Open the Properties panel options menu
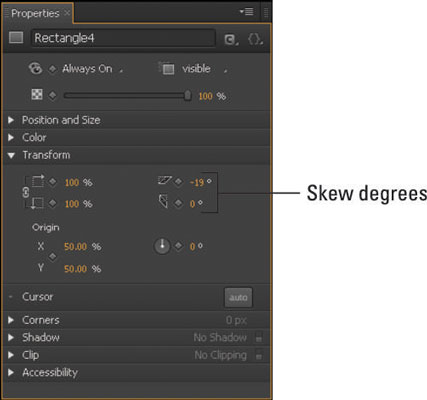This screenshot has height=400, width=427. pos(247,12)
